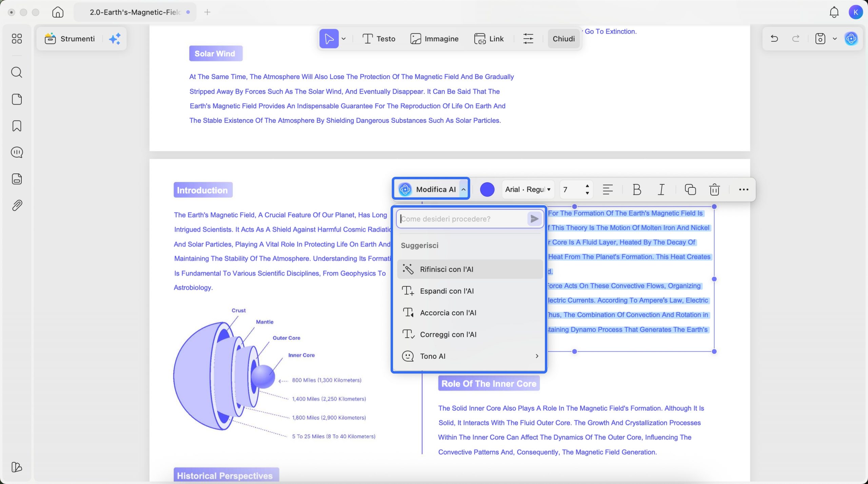Click the blue text color swatch
This screenshot has width=868, height=484.
tap(487, 189)
